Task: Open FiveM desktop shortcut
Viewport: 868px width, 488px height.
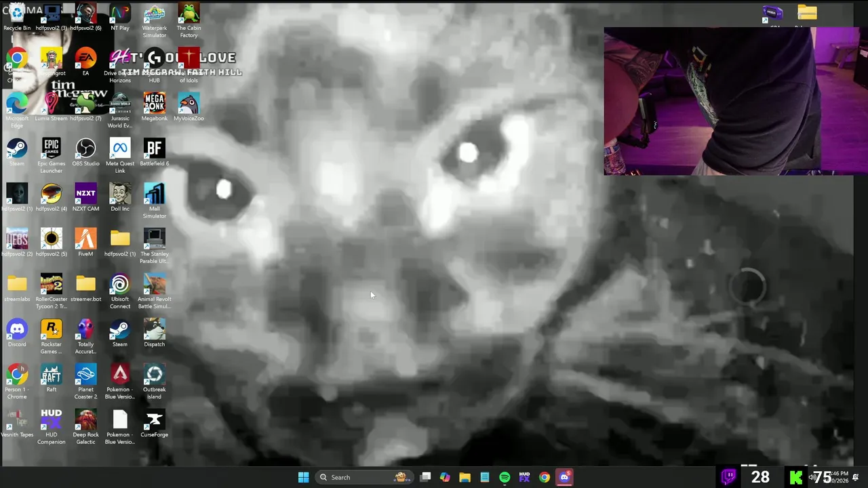Action: pos(85,243)
